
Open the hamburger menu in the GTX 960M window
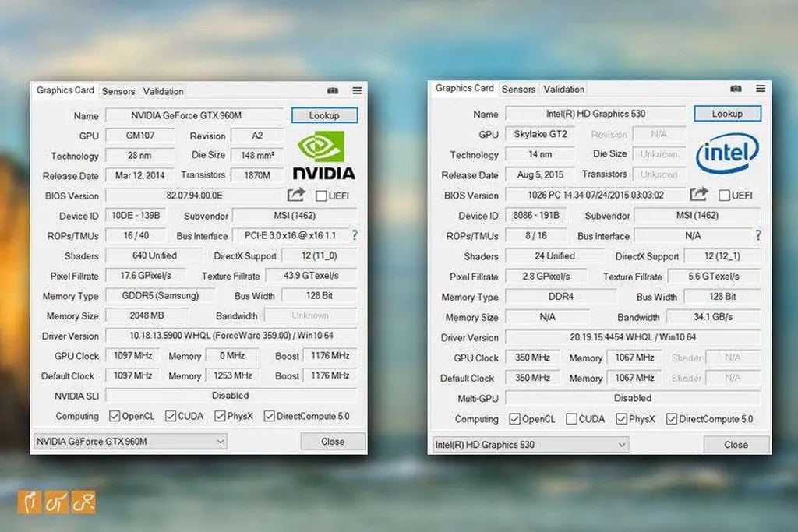(357, 91)
